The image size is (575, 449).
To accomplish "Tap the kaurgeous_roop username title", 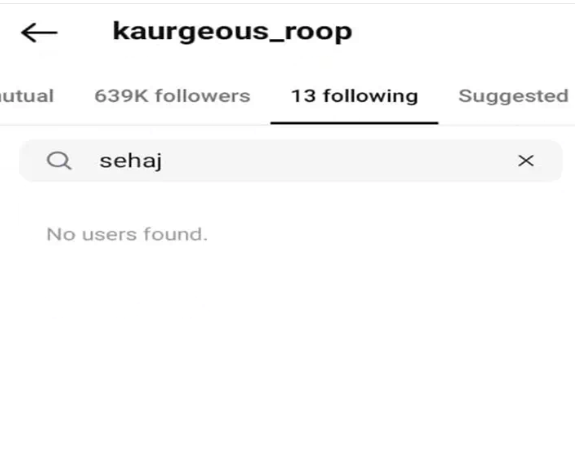I will (x=232, y=32).
